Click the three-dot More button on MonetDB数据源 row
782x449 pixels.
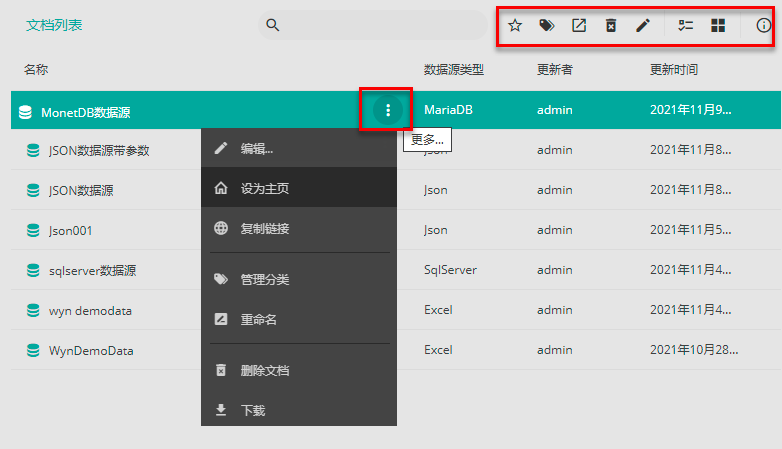point(388,110)
